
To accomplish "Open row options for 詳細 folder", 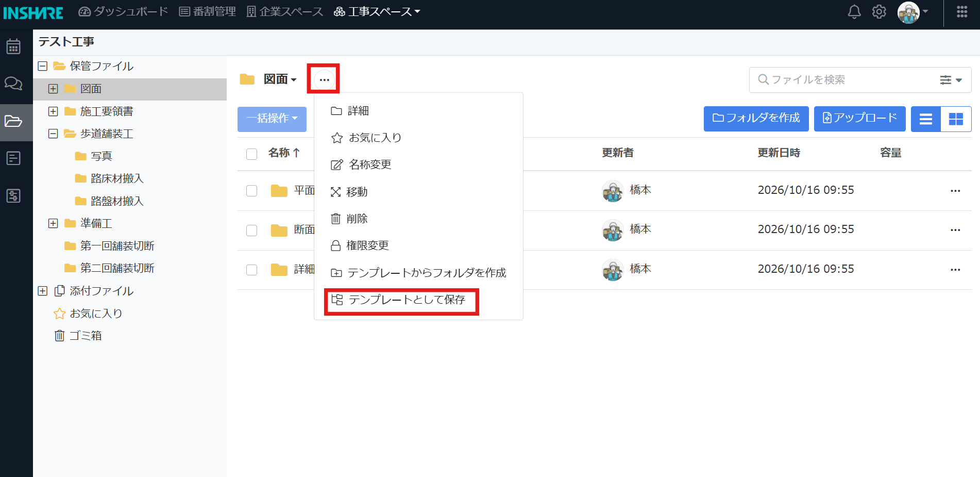I will click(x=955, y=270).
